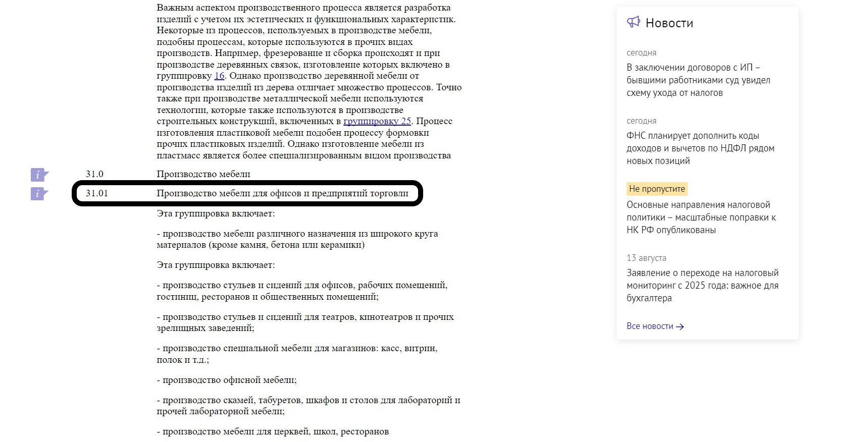Open news about договоры с ИП tax scheme
Viewport: 868px width, 442px height.
tap(698, 80)
